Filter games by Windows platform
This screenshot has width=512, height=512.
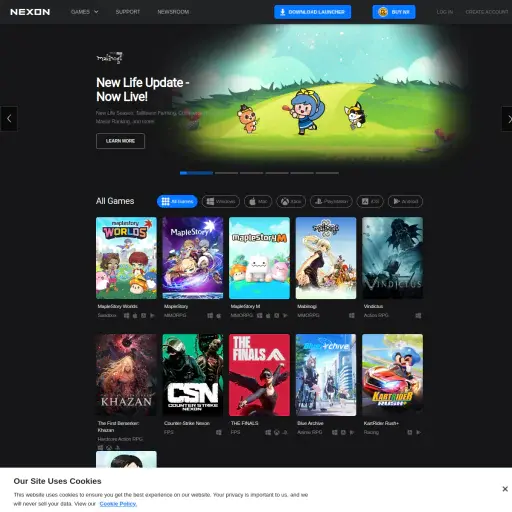point(221,201)
